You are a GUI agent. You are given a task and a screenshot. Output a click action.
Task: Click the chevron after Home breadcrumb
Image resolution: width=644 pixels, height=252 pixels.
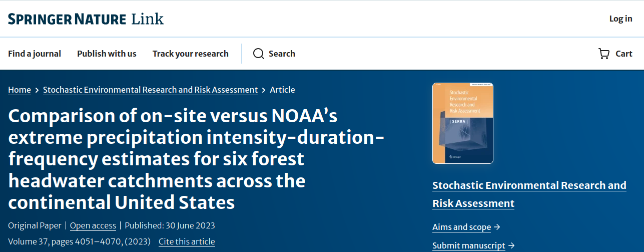click(37, 90)
